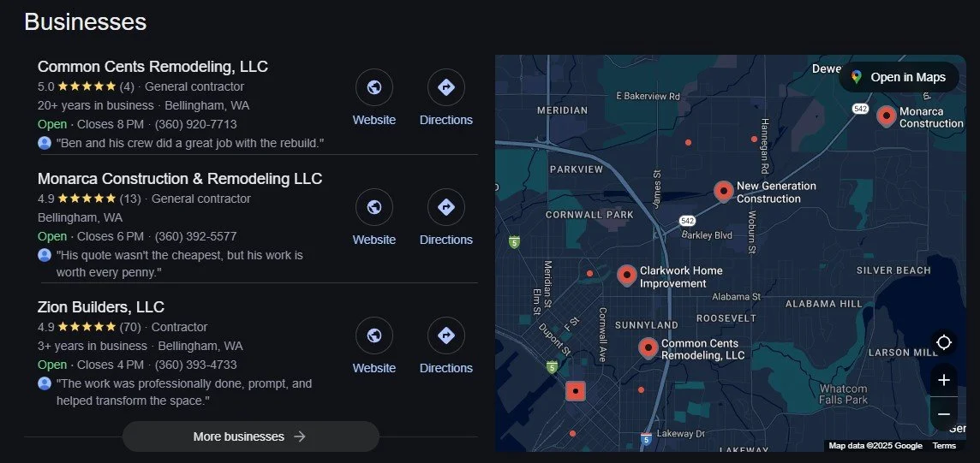Click Clarkwork Home Improvement map pin

tap(627, 276)
